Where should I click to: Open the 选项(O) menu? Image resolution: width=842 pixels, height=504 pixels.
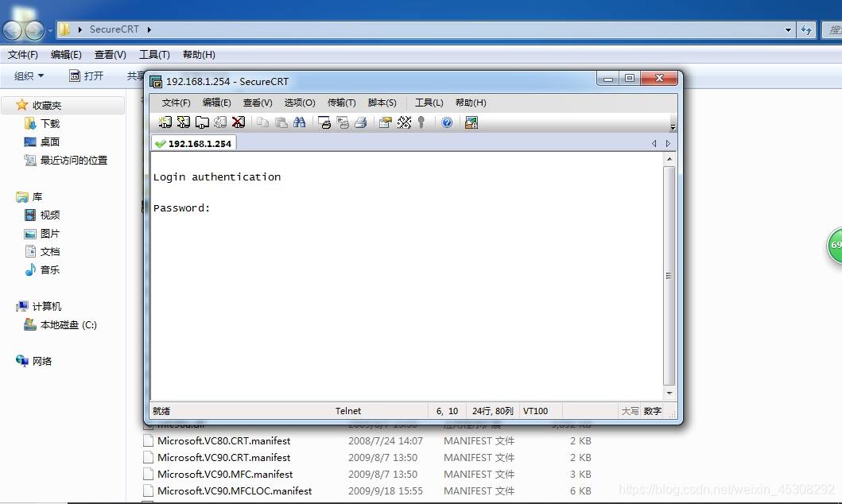coord(300,103)
